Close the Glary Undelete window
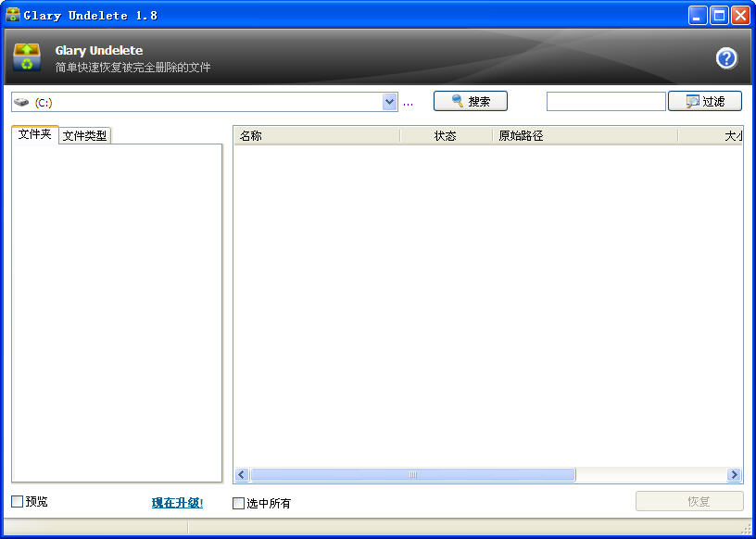The image size is (756, 539). [x=740, y=16]
